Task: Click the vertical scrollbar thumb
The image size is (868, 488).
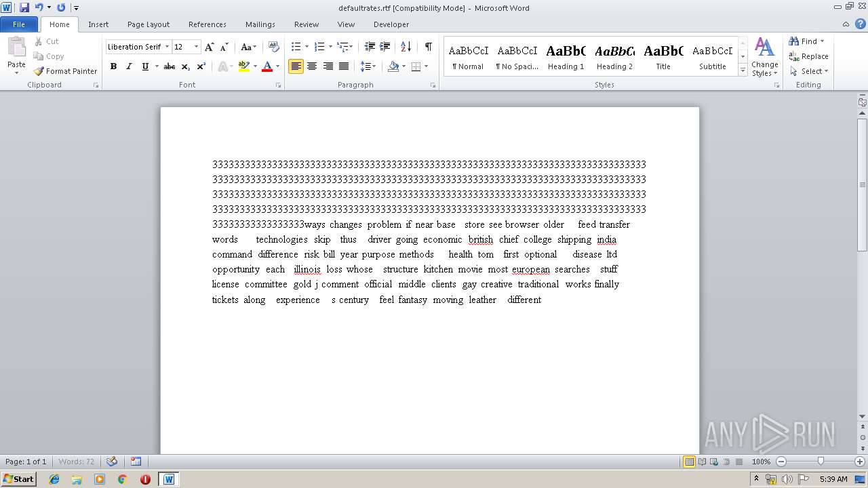Action: tap(863, 184)
